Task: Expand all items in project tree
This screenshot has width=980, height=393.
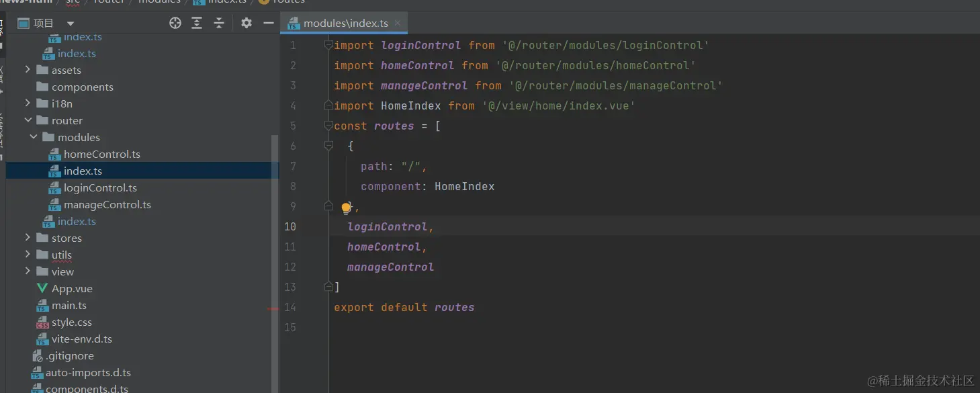Action: [197, 23]
